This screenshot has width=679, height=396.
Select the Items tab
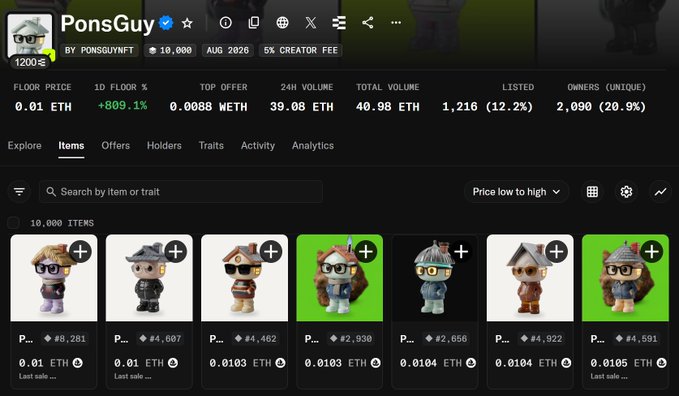click(71, 146)
